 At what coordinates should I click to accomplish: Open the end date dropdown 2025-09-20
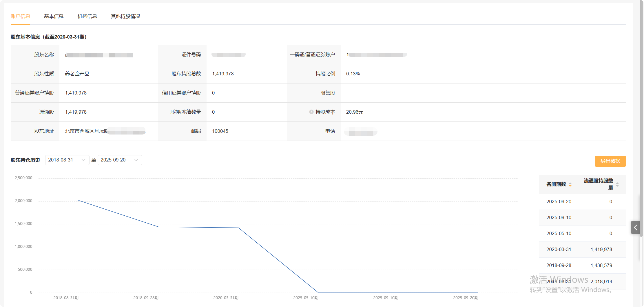(x=120, y=160)
